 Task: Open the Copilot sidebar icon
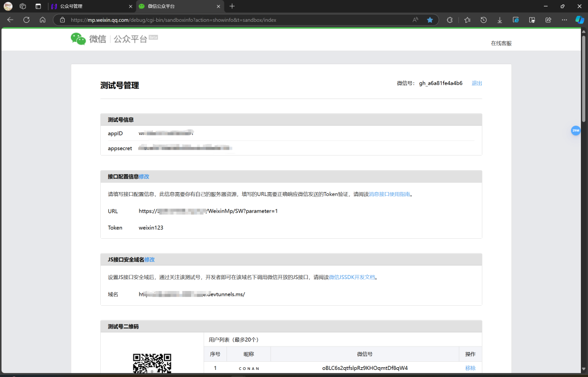580,20
